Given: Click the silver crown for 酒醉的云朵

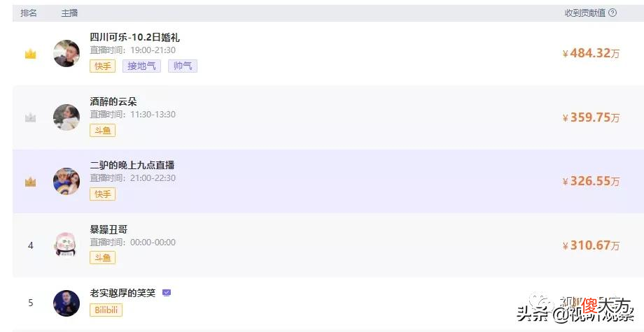Looking at the screenshot, I should 30,118.
